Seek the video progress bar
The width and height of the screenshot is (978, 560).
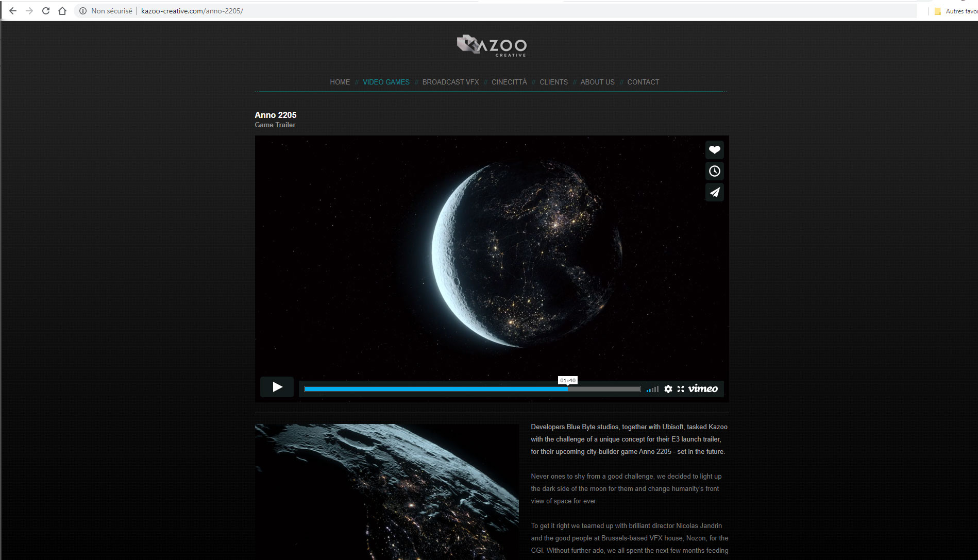point(472,389)
